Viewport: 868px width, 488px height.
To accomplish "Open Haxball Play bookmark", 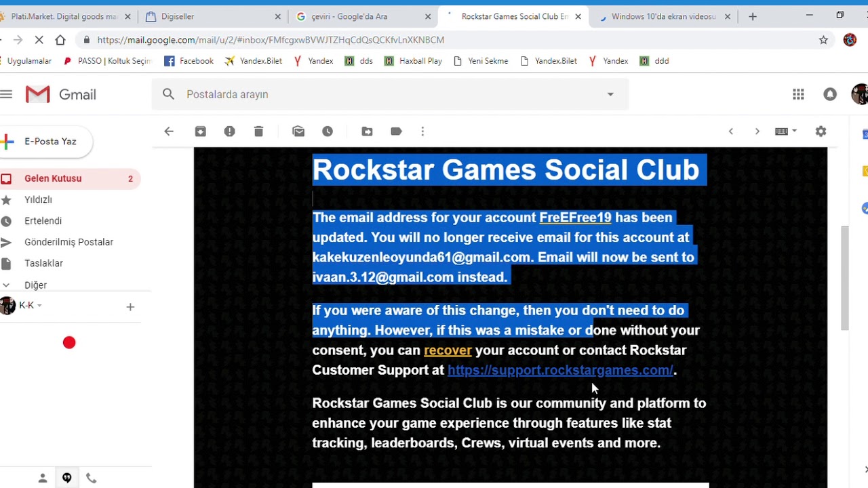I will coord(413,61).
